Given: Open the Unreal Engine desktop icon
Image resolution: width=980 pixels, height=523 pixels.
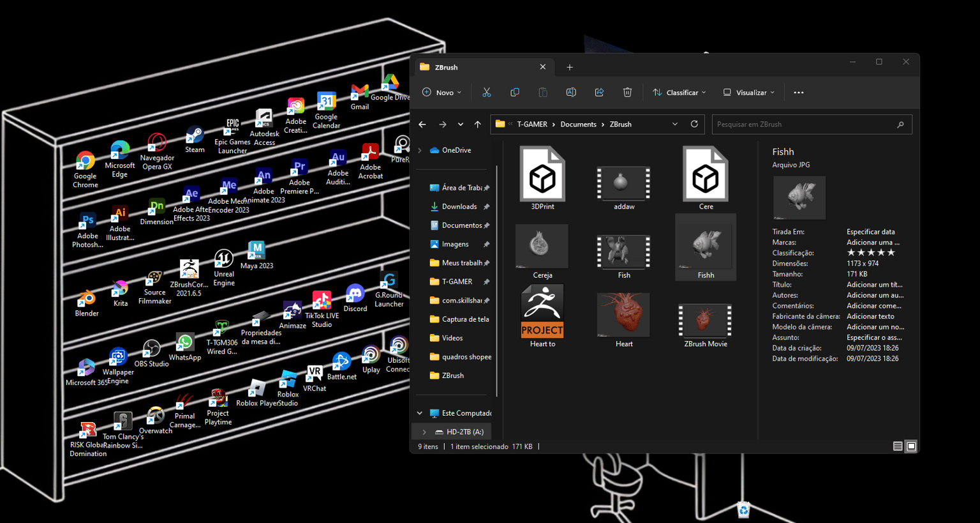Looking at the screenshot, I should pyautogui.click(x=224, y=268).
